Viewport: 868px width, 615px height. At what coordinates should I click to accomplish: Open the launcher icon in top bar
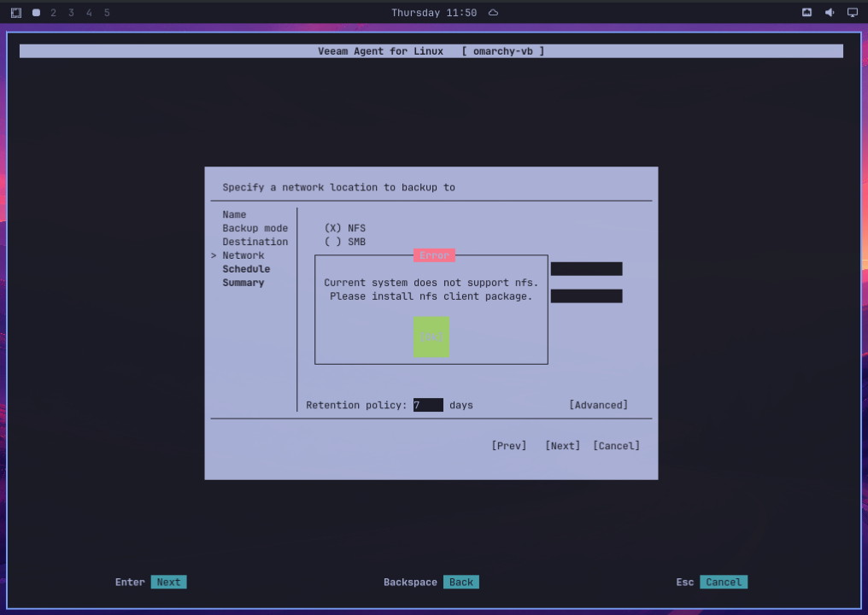[16, 13]
